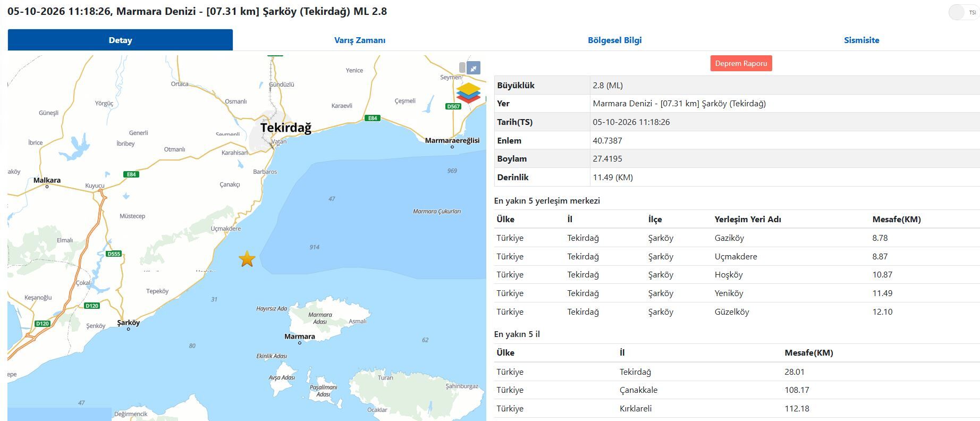The image size is (980, 421).
Task: Open the map layers stack icon
Action: (x=468, y=93)
